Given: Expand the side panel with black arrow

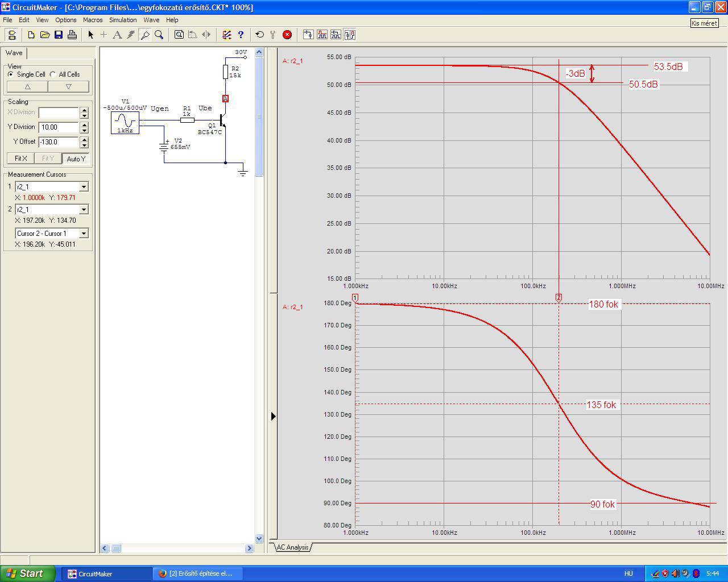Looking at the screenshot, I should coord(273,416).
